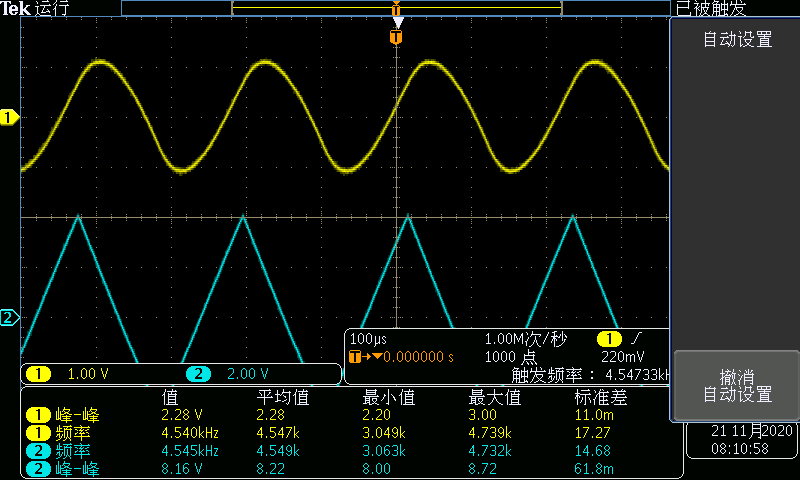The height and width of the screenshot is (480, 800).
Task: Click the orange trigger position T marker
Action: (x=396, y=37)
